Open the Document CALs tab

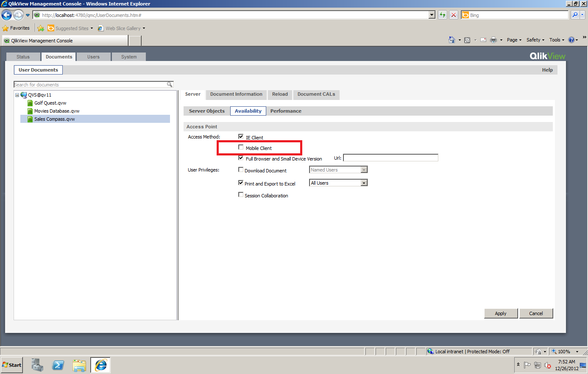pos(316,94)
